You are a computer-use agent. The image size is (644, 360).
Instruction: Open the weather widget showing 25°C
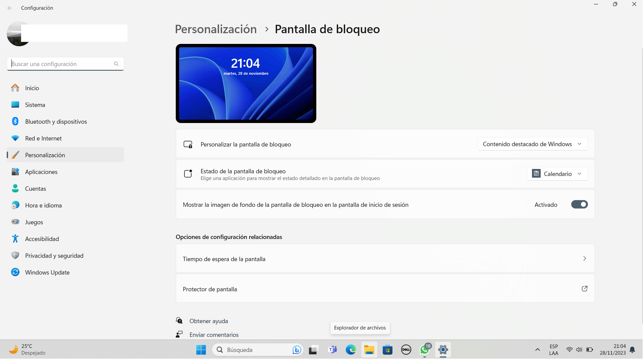click(28, 350)
